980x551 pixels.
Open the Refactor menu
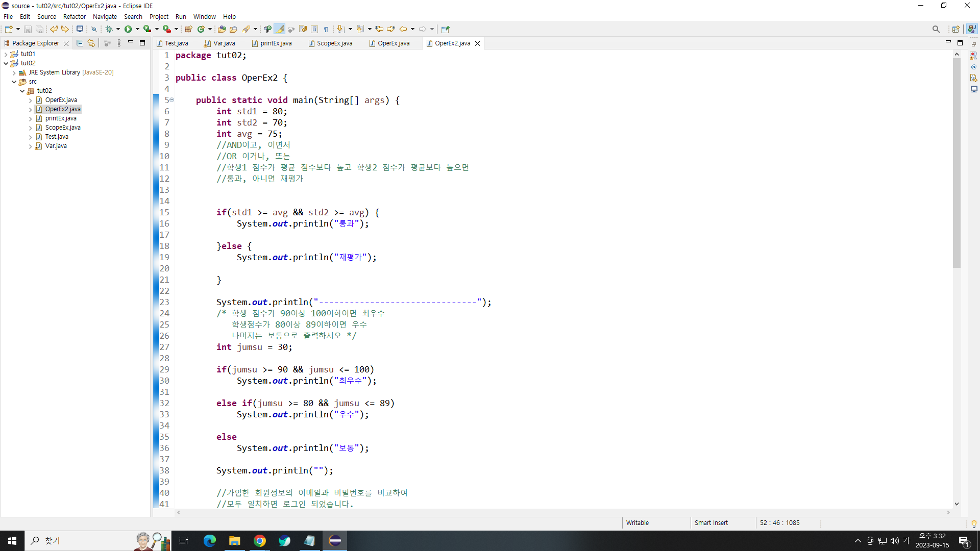pyautogui.click(x=74, y=16)
